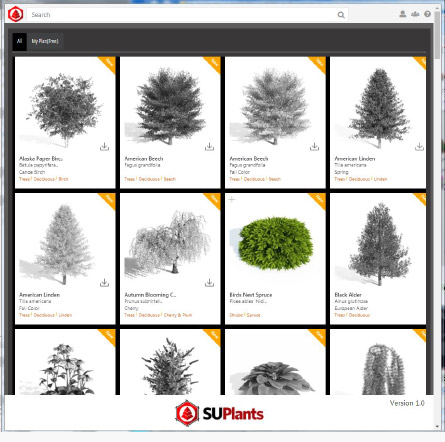Click Deciduous link under Black Alder
This screenshot has height=442, width=445.
click(359, 315)
